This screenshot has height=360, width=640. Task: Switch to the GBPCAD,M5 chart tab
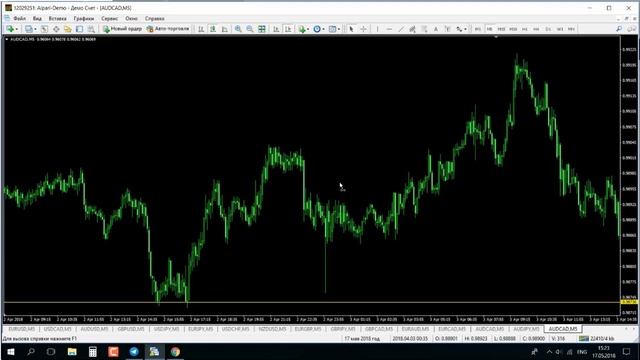379,329
